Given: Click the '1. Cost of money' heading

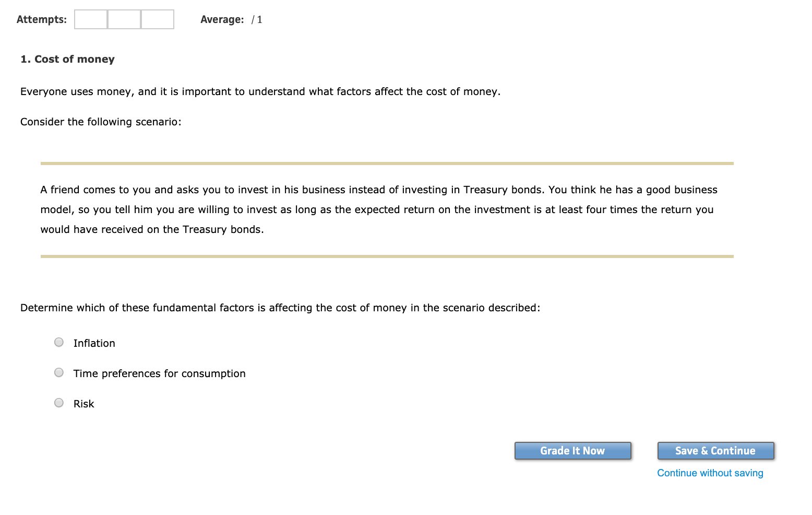Looking at the screenshot, I should [x=67, y=59].
